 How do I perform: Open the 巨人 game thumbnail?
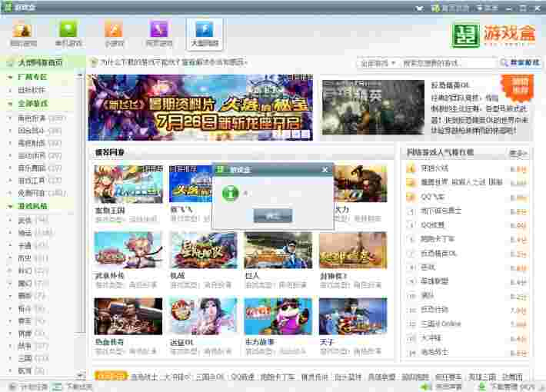pyautogui.click(x=278, y=251)
